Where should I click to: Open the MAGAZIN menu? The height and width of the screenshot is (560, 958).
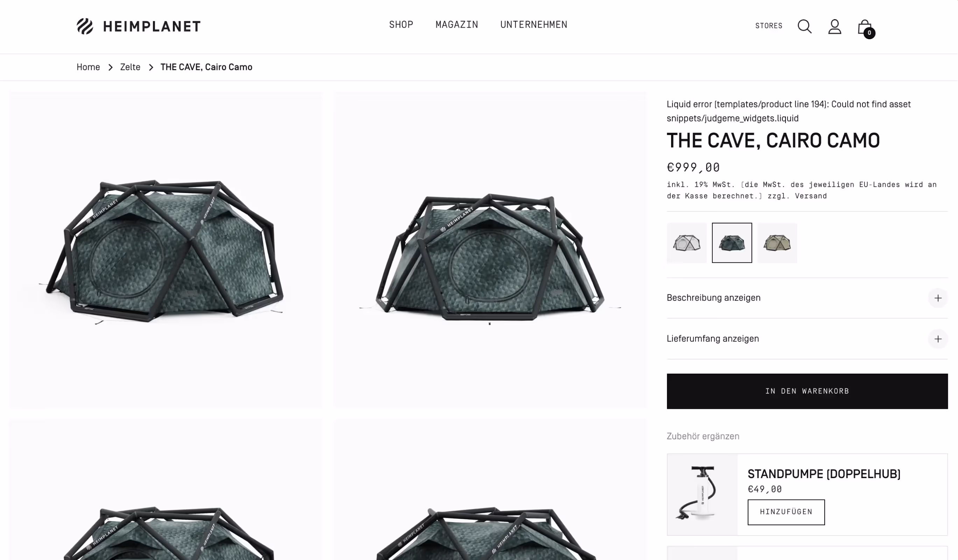coord(457,25)
